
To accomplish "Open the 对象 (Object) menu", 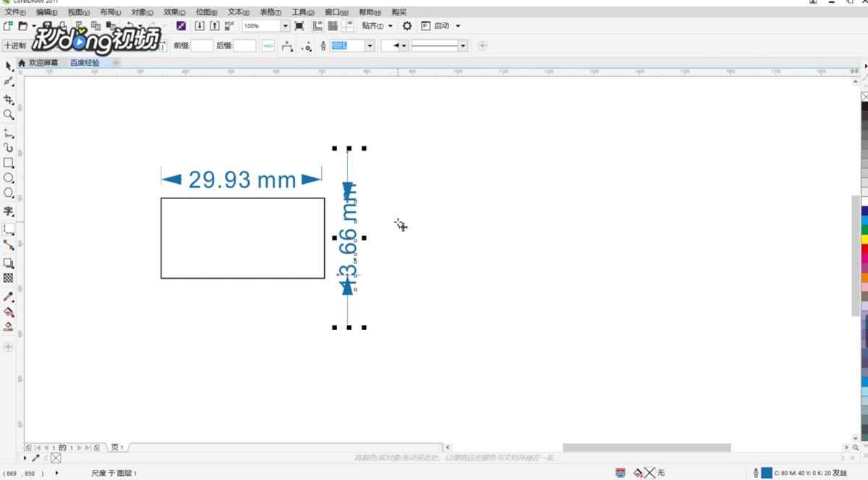I will click(142, 12).
